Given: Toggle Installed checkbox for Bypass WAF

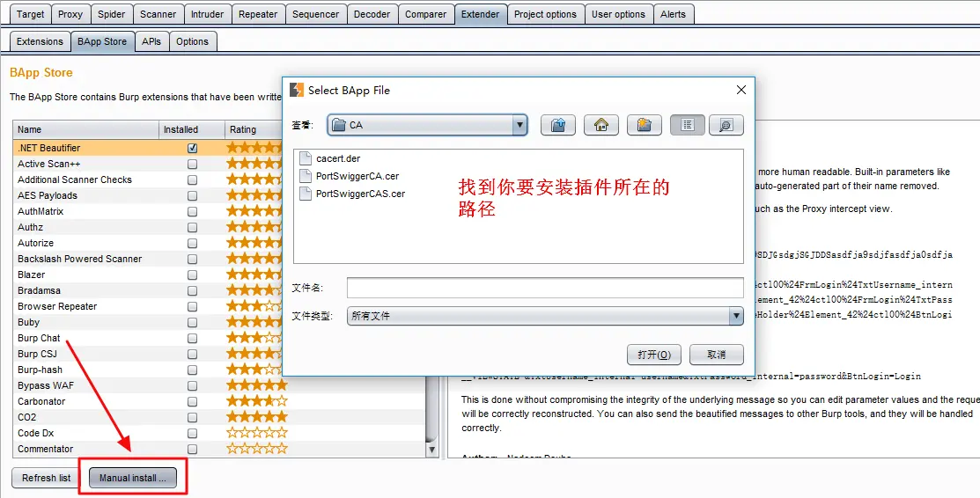Looking at the screenshot, I should click(x=193, y=385).
